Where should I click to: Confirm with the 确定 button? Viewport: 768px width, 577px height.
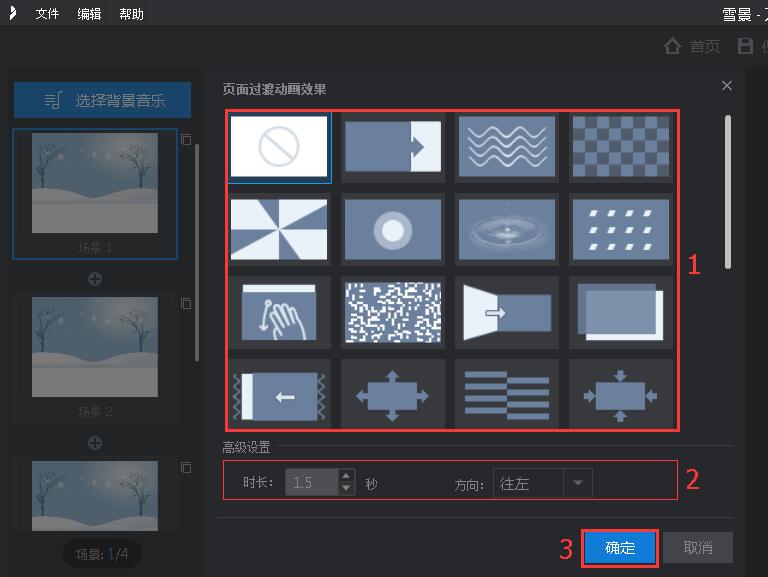(620, 548)
